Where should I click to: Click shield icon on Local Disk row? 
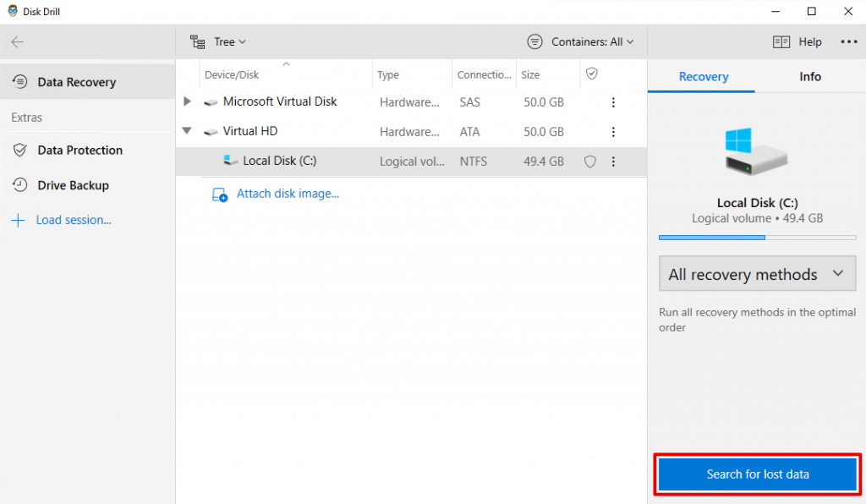pyautogui.click(x=590, y=162)
